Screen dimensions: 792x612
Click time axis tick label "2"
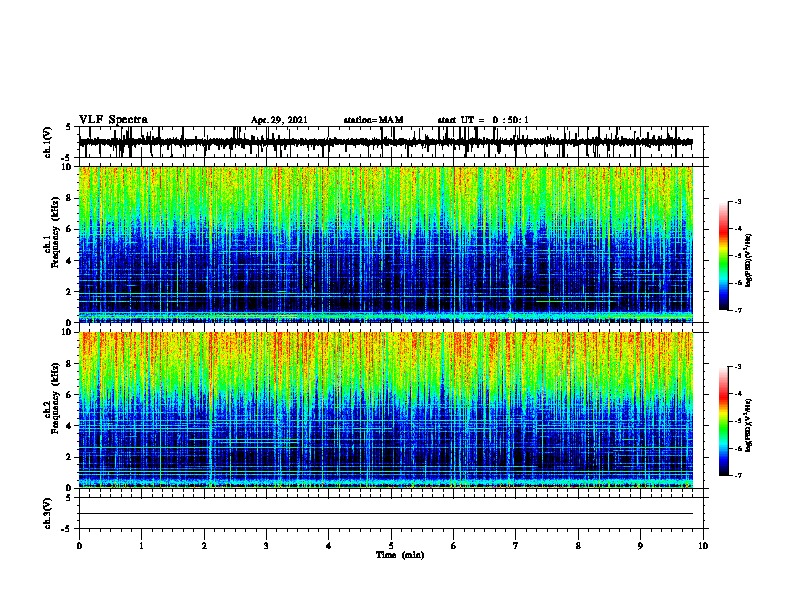[x=204, y=546]
